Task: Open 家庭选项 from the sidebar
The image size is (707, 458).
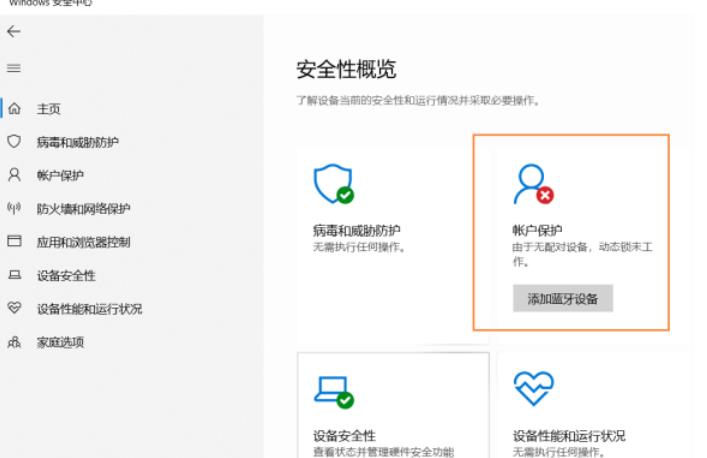Action: [60, 343]
